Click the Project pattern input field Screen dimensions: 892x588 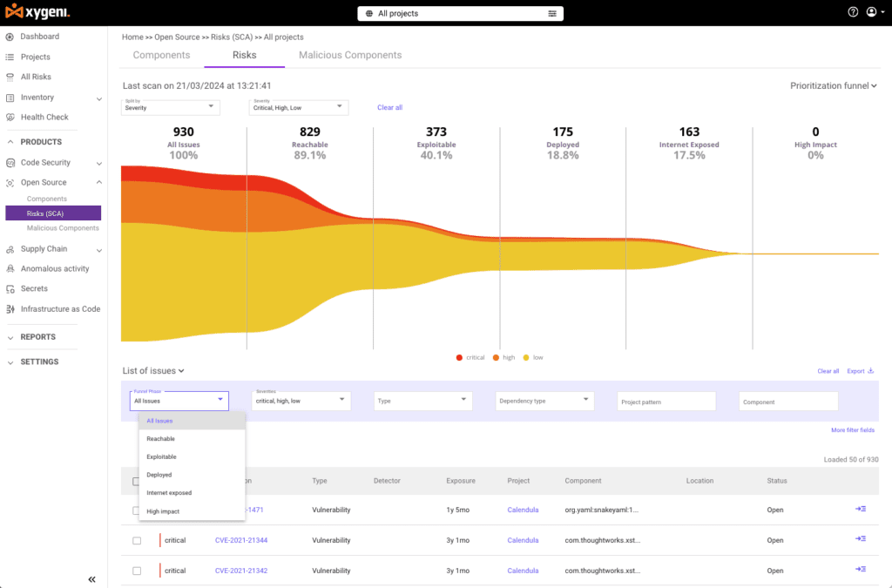click(x=666, y=402)
